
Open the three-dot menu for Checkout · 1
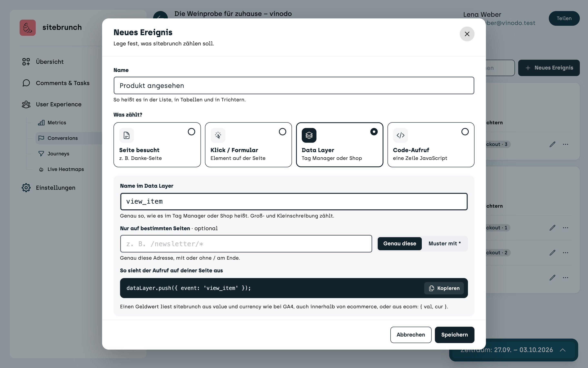click(565, 228)
